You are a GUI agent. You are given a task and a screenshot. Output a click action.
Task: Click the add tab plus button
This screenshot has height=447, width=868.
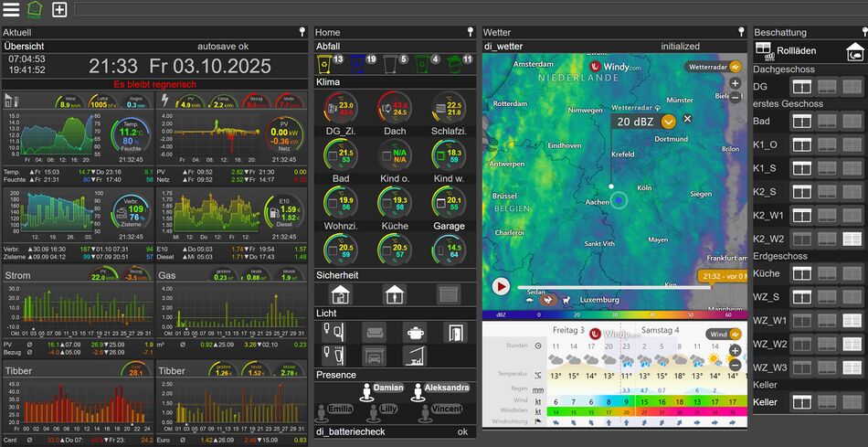coord(59,9)
